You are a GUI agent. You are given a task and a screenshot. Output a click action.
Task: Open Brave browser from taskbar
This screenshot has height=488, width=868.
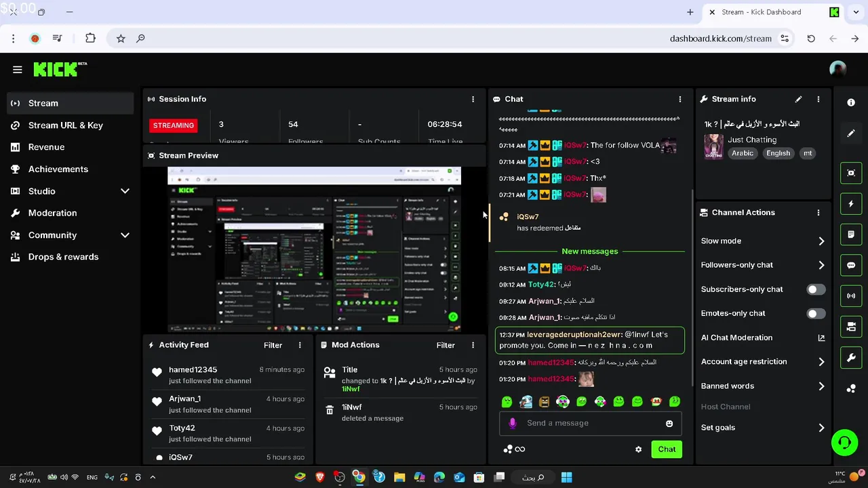(x=320, y=477)
